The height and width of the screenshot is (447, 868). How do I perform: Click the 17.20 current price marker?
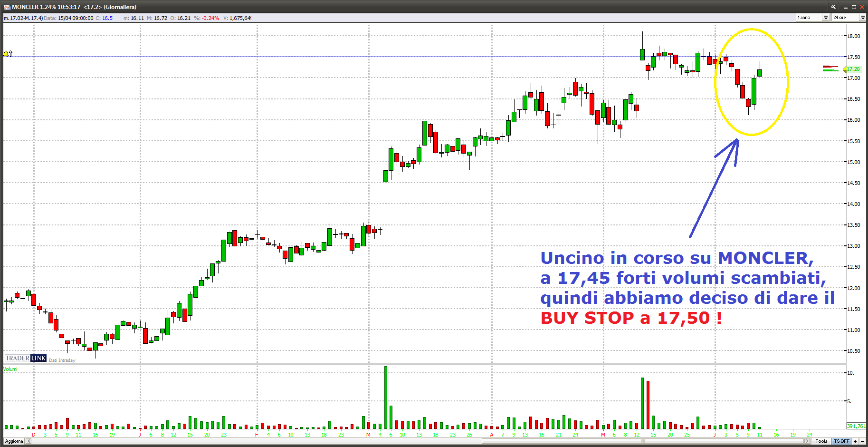[853, 69]
